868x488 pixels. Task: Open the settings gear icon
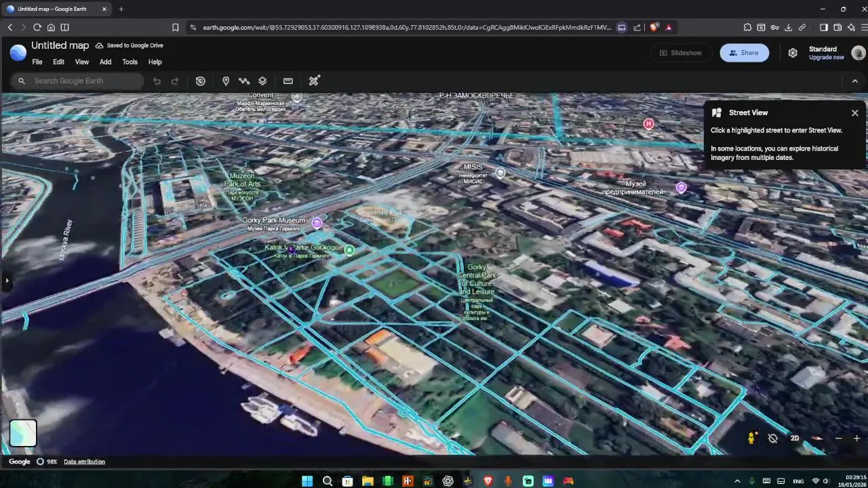[793, 53]
